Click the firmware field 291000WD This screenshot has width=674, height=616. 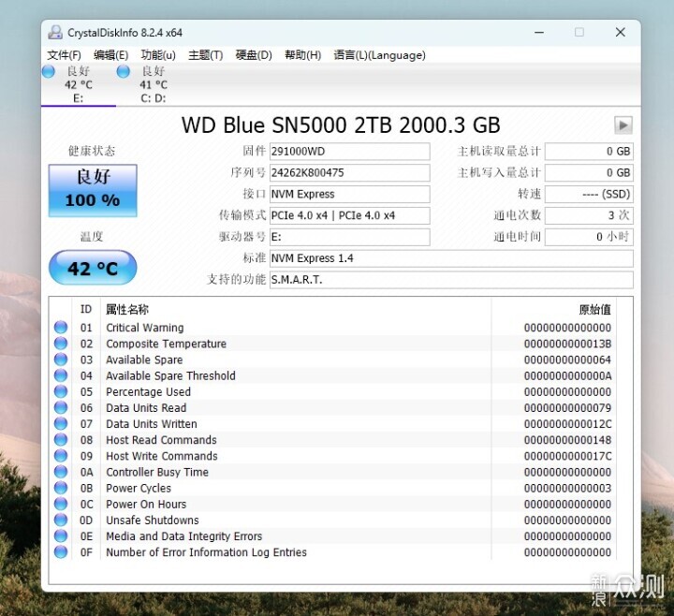pyautogui.click(x=349, y=152)
